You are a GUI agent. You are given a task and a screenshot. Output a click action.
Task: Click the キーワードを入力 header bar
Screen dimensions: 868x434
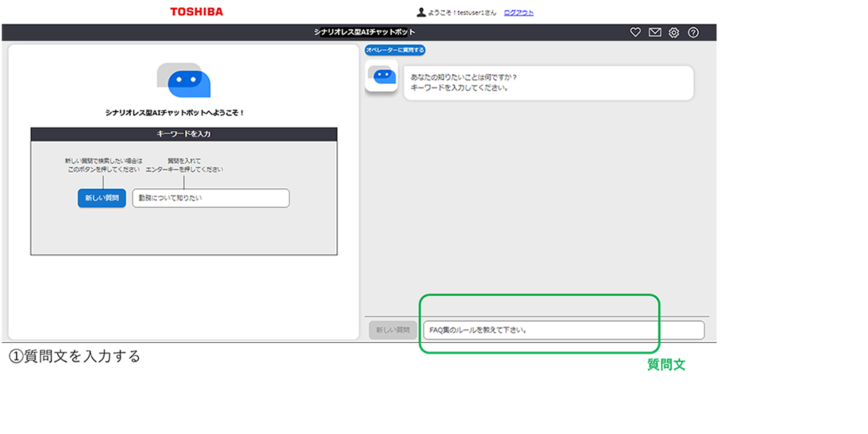pos(184,134)
